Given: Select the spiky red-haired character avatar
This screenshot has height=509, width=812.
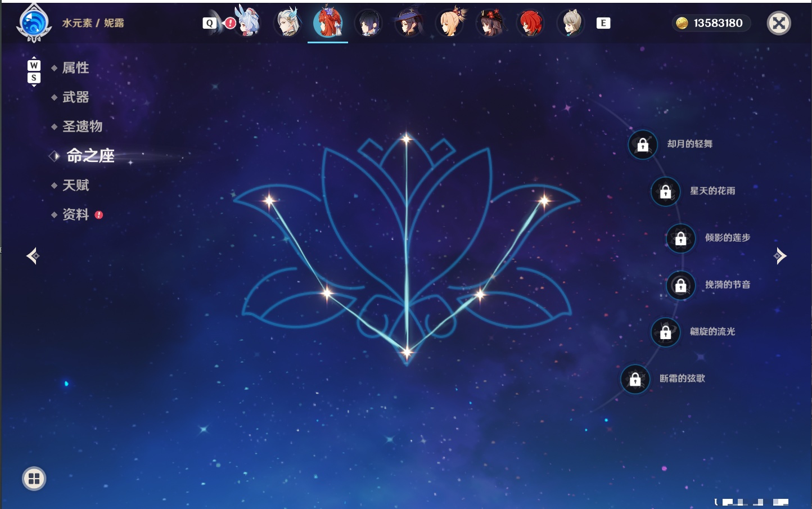Looking at the screenshot, I should (x=531, y=23).
